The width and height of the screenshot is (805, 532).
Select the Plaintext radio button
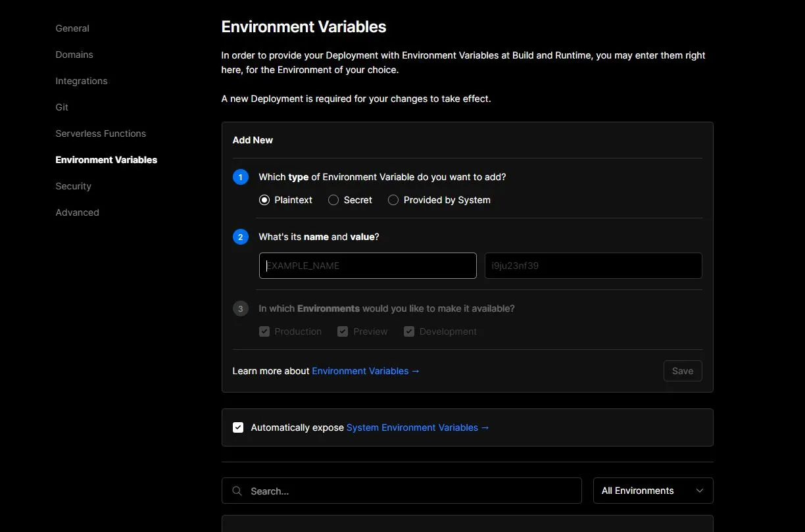pyautogui.click(x=264, y=200)
